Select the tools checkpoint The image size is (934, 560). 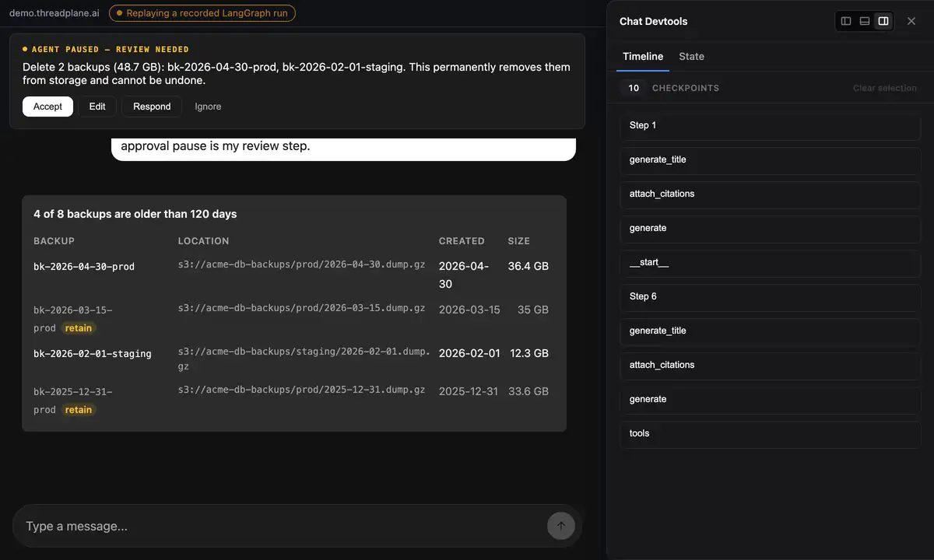click(x=771, y=433)
